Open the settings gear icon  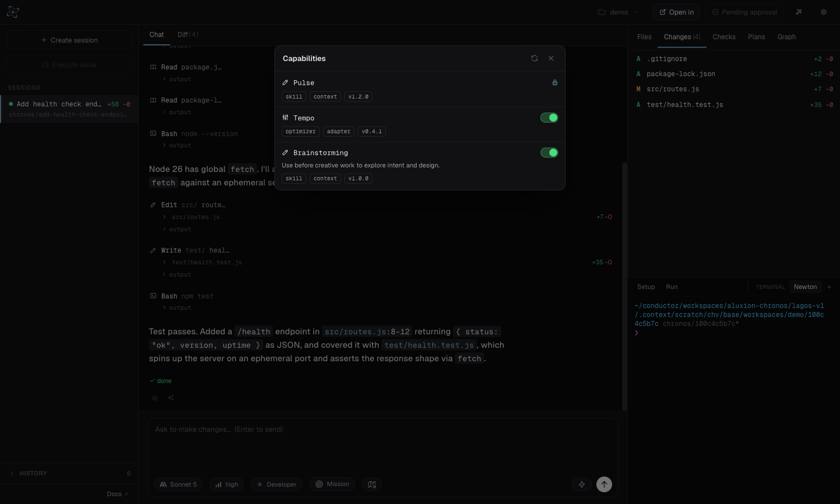pos(824,12)
